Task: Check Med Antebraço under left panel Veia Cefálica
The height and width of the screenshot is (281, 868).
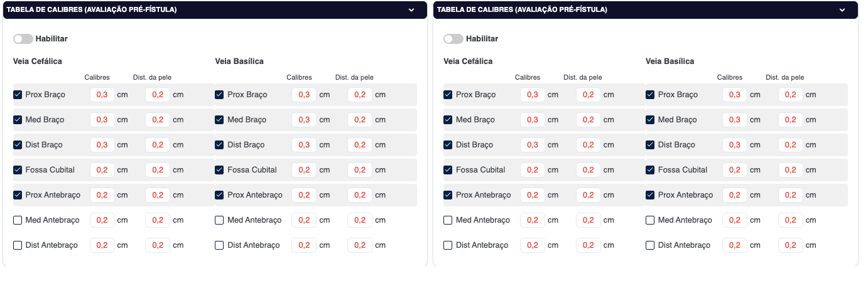Action: tap(18, 220)
